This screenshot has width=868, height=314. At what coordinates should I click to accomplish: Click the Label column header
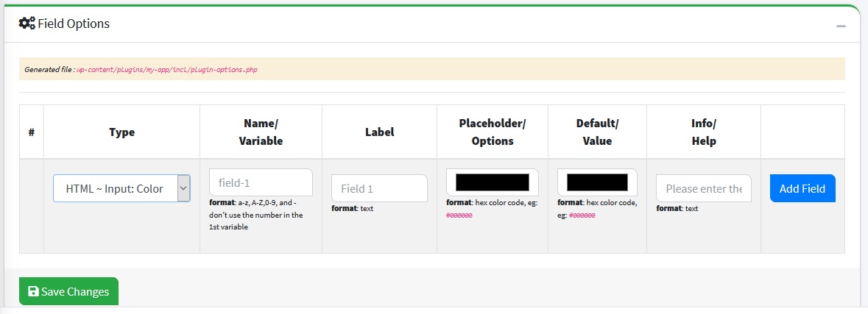point(379,132)
